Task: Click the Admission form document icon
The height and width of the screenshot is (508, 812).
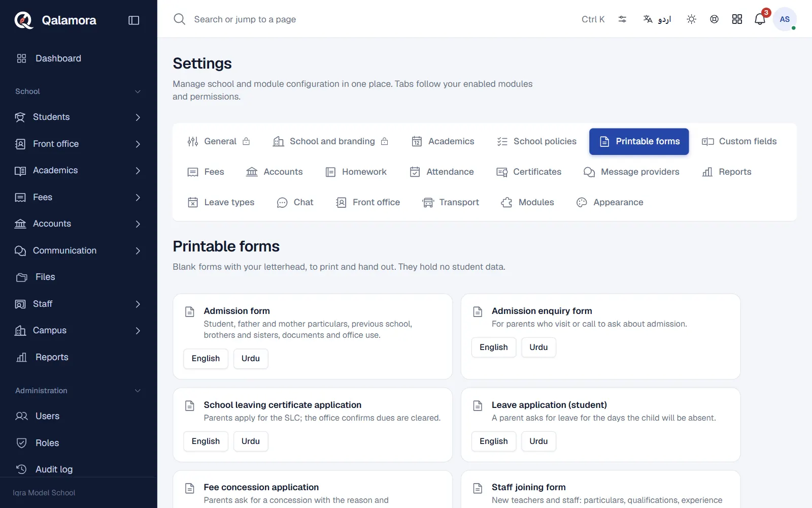Action: 190,311
